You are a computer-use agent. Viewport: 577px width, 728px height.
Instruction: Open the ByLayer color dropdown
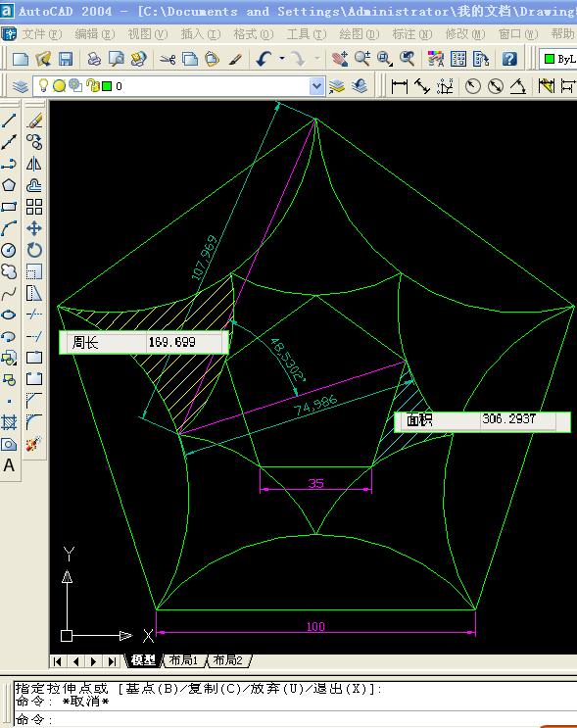pyautogui.click(x=559, y=59)
